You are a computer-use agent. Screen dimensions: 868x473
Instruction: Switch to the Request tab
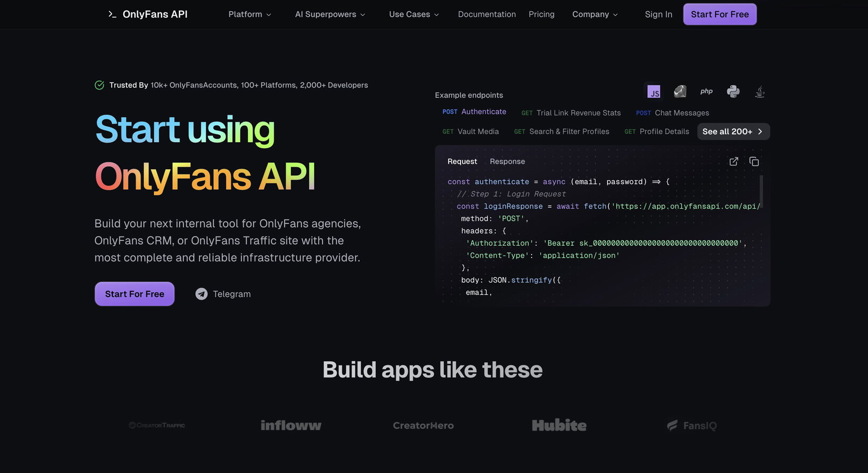462,162
